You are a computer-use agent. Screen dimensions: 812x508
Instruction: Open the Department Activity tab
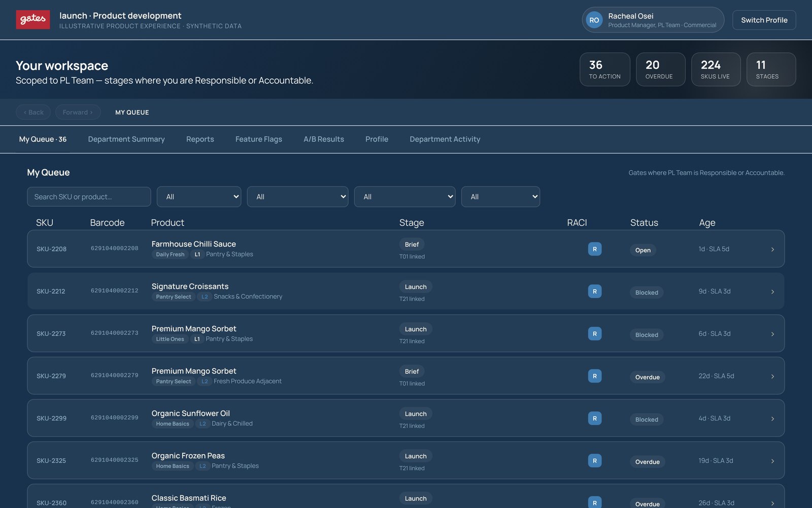coord(445,139)
